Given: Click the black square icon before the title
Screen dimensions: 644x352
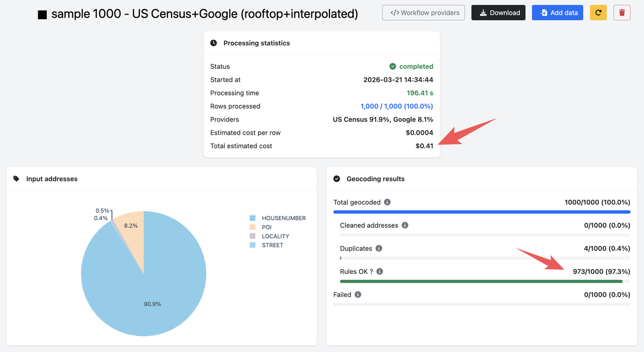Looking at the screenshot, I should pos(42,14).
